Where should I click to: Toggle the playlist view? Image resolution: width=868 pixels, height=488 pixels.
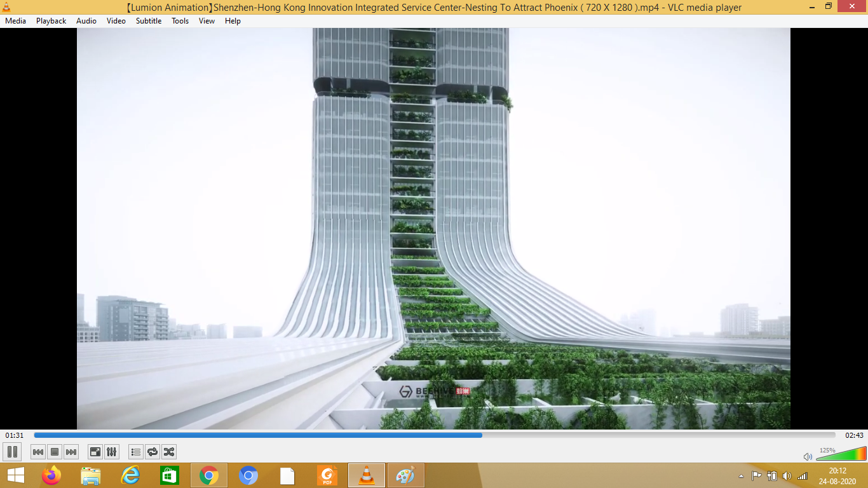point(135,452)
